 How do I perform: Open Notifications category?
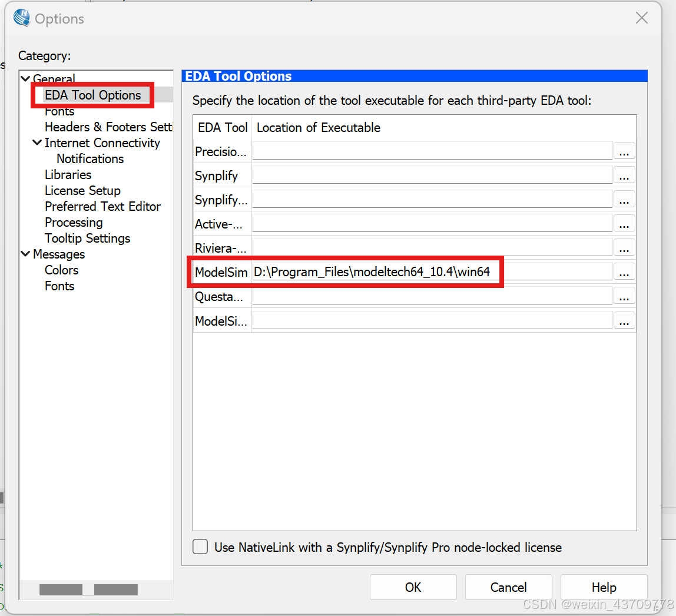point(90,158)
